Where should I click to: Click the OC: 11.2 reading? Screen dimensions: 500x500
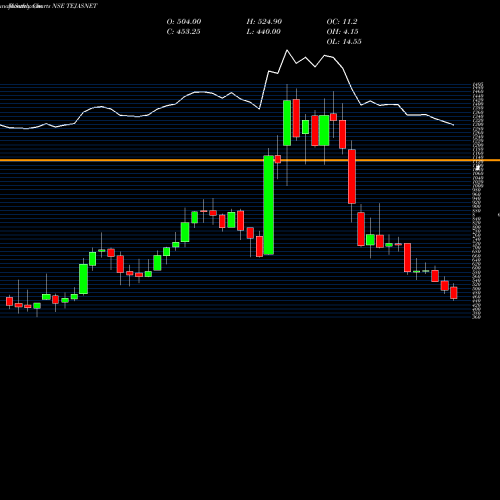coord(342,22)
